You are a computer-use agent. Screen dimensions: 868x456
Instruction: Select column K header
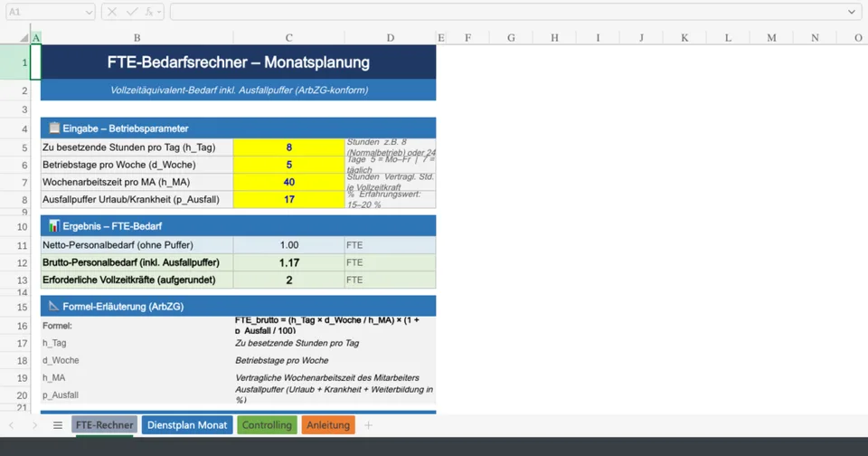pyautogui.click(x=684, y=38)
